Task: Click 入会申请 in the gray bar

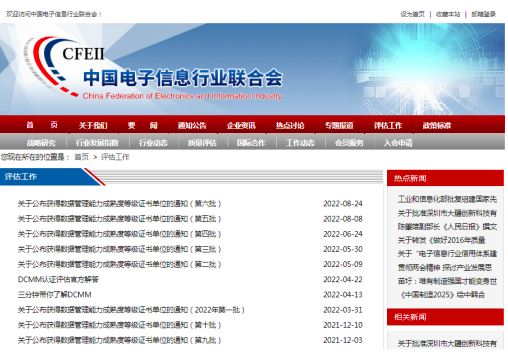Action: pos(398,143)
